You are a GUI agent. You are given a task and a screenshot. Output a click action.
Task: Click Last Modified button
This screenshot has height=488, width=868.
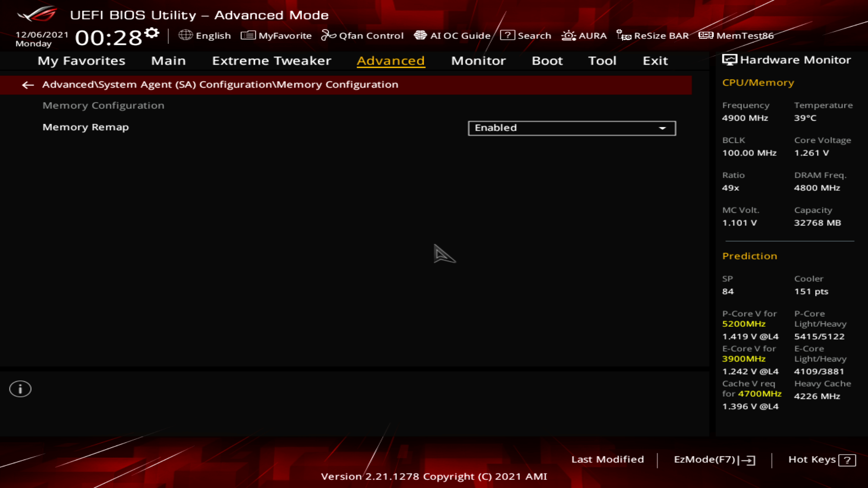(607, 460)
